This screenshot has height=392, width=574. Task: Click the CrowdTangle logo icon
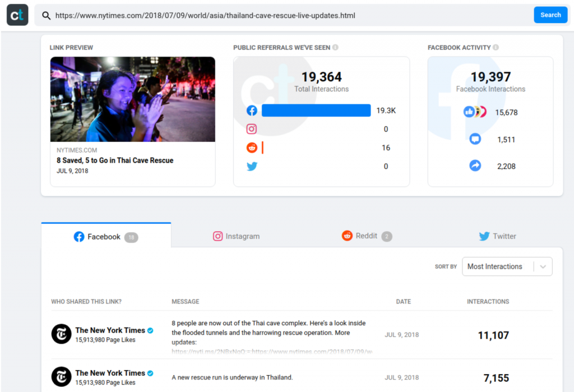(x=17, y=15)
